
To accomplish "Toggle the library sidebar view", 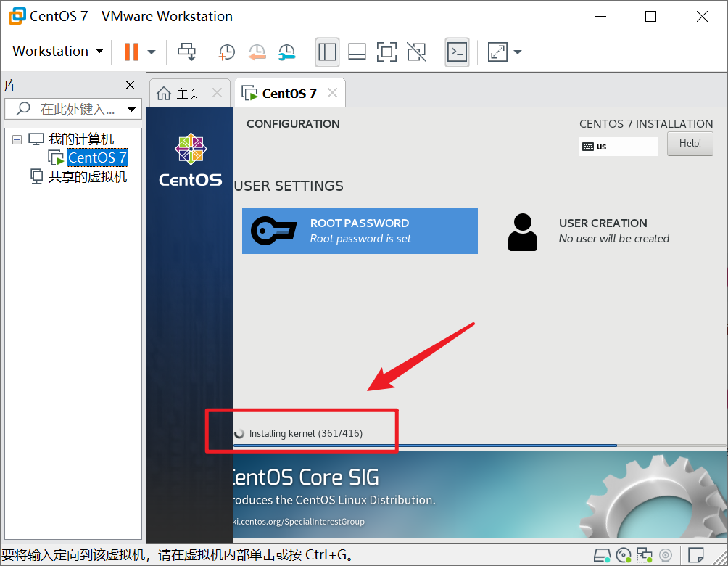I will coord(327,52).
